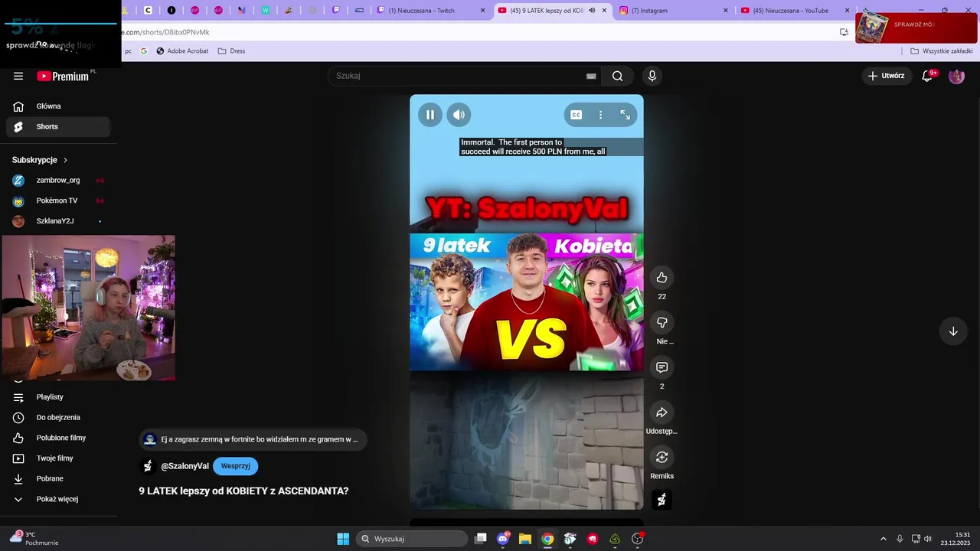980x551 pixels.
Task: Open the on-screen keyboard in search box
Action: pyautogui.click(x=591, y=76)
